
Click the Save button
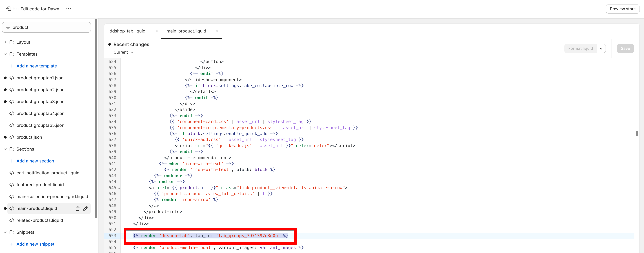625,48
